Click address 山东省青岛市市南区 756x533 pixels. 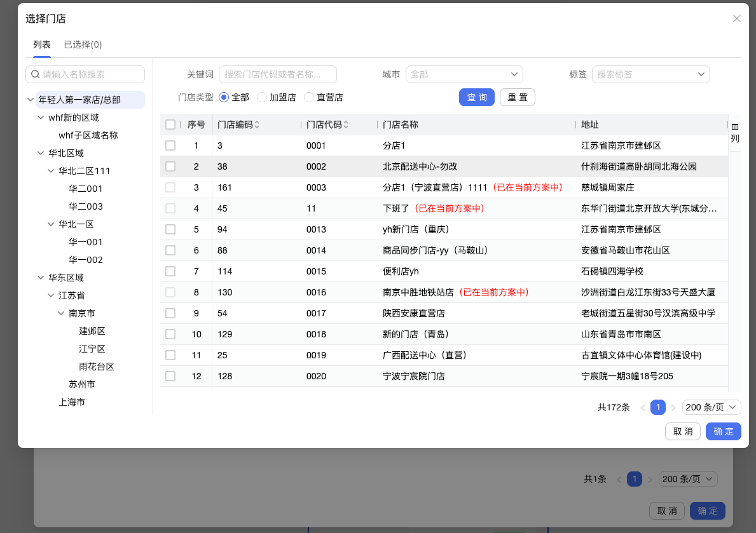coord(621,334)
